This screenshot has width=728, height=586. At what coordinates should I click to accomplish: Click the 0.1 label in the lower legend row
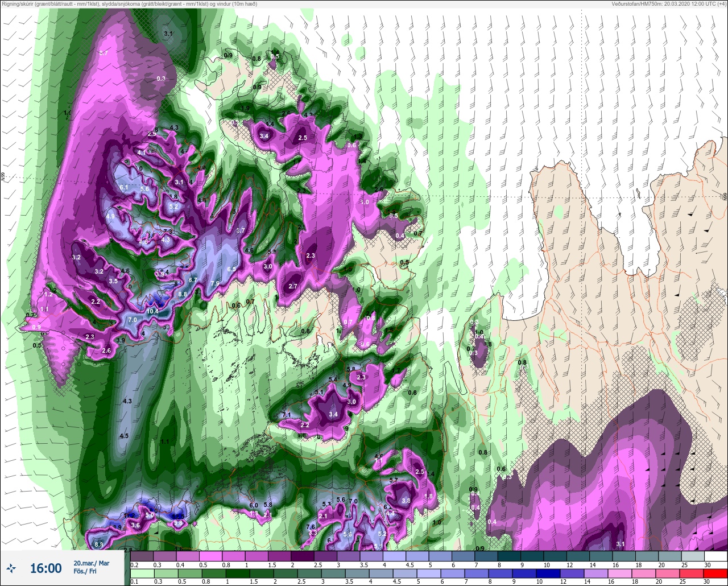coord(134,581)
